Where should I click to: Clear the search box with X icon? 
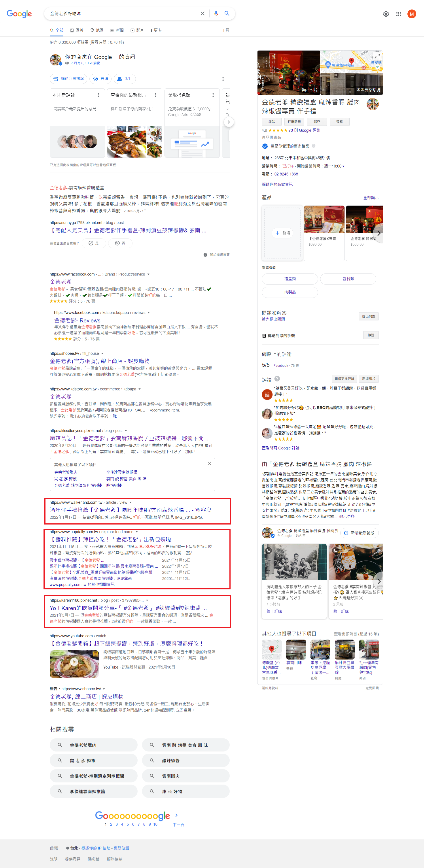pyautogui.click(x=203, y=13)
